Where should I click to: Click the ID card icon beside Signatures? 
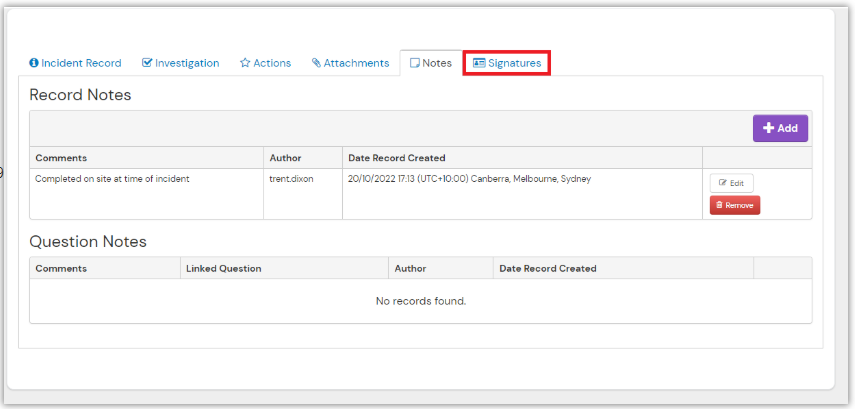tap(479, 63)
